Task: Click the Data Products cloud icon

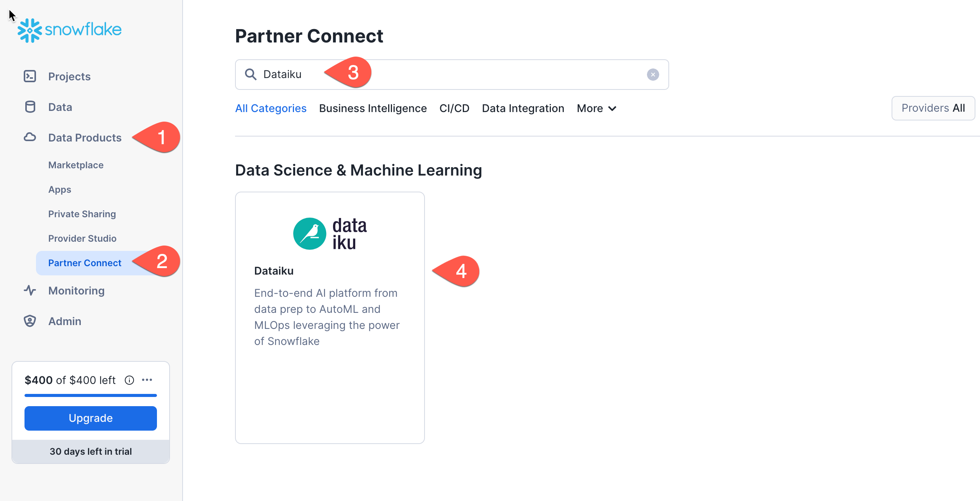Action: [x=30, y=137]
